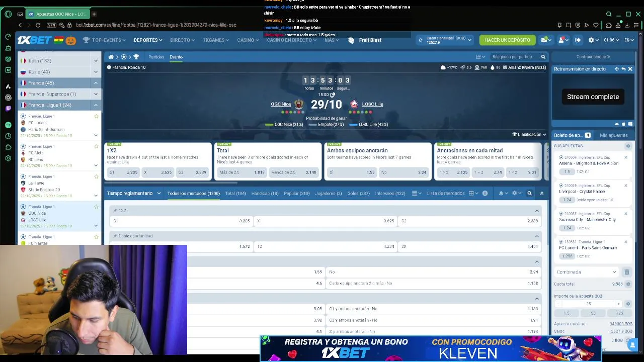Open the CASINO menu
644x362 pixels.
click(x=248, y=40)
